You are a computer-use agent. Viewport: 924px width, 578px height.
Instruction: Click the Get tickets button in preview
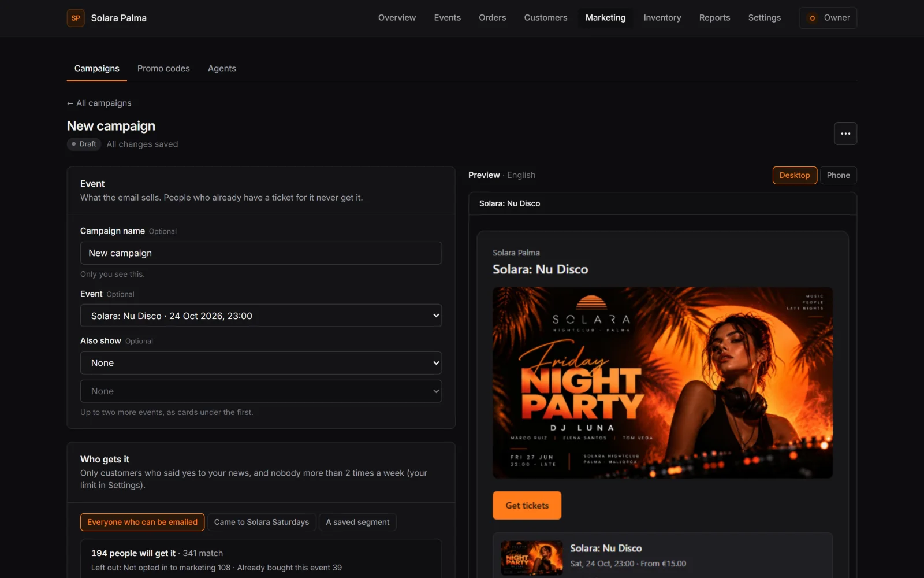[x=527, y=505]
